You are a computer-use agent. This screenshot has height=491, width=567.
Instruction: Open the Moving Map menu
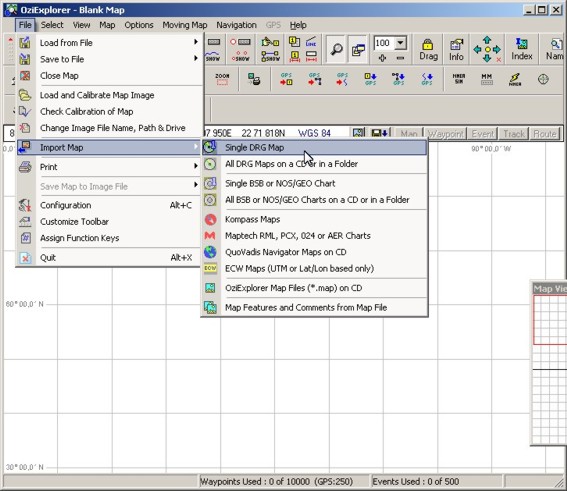[184, 25]
